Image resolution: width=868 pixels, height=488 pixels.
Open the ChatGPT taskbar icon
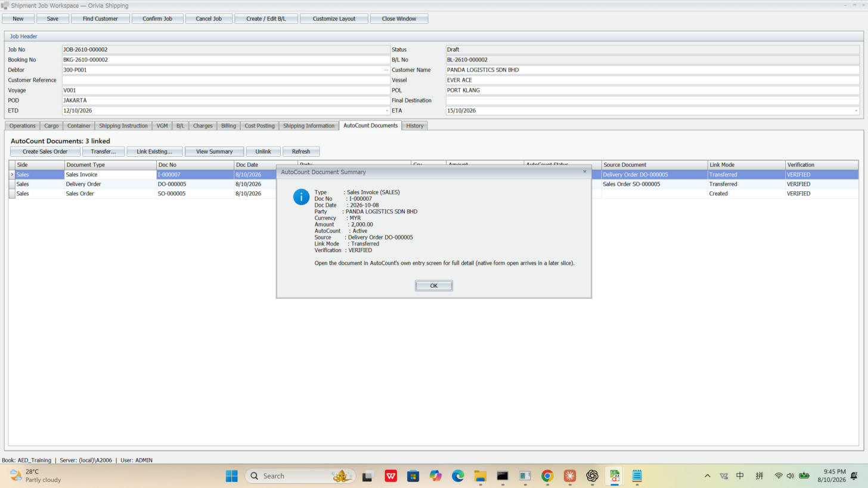592,475
